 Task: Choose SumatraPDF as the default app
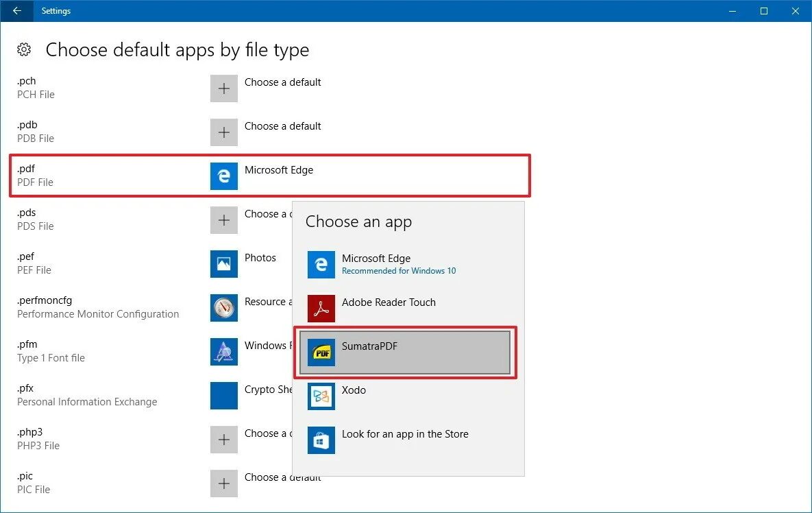point(405,353)
